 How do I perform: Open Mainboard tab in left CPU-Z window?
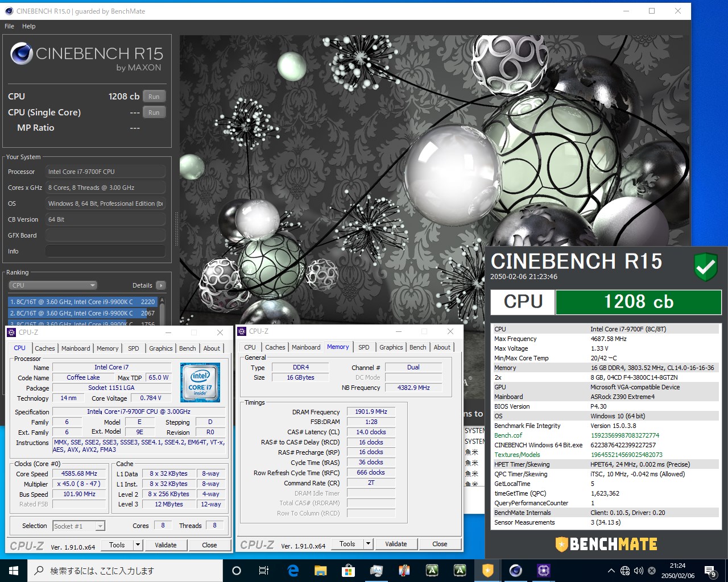click(x=76, y=348)
